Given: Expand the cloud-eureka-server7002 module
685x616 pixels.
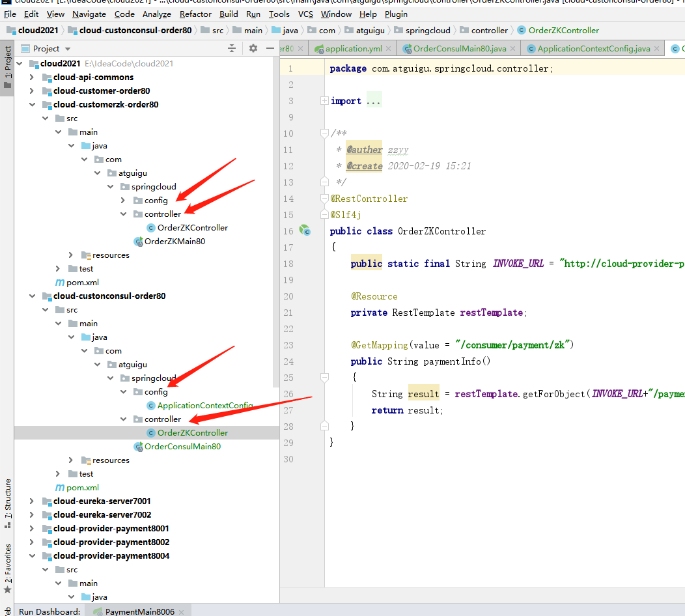Looking at the screenshot, I should [31, 514].
